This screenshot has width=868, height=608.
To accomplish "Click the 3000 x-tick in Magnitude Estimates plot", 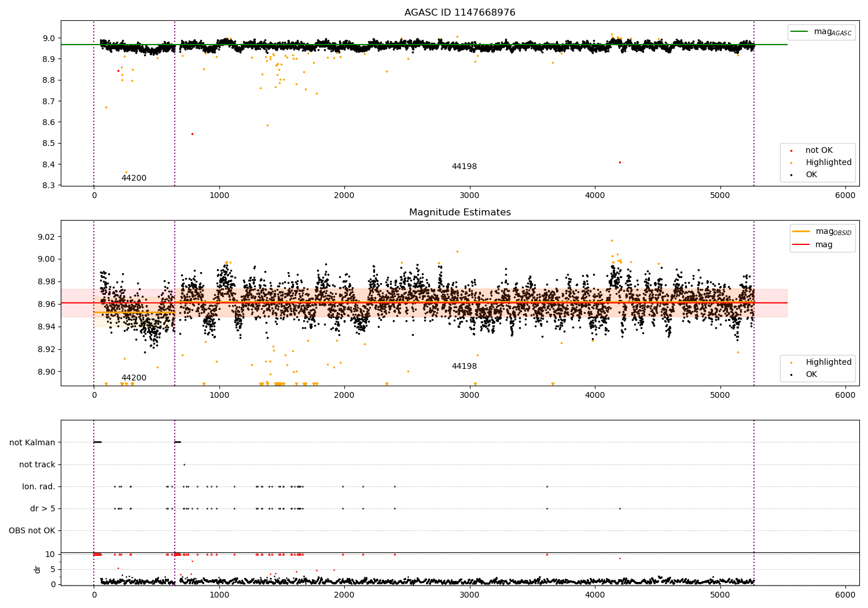I will pyautogui.click(x=470, y=395).
